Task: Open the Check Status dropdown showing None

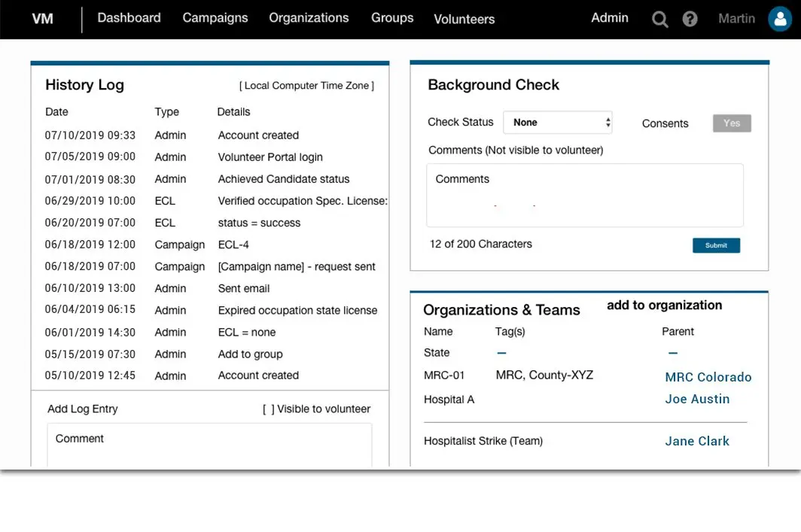Action: [558, 123]
